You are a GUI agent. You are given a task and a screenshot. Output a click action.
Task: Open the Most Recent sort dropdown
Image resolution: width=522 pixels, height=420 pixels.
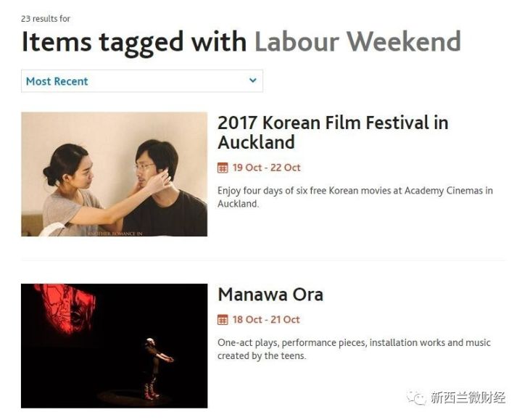pyautogui.click(x=142, y=81)
